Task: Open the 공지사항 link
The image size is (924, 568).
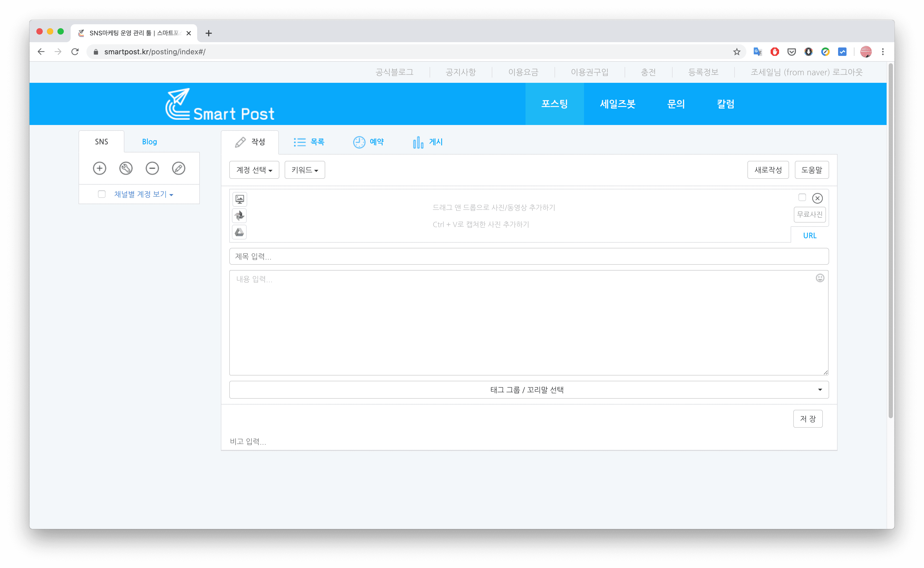Action: click(461, 72)
